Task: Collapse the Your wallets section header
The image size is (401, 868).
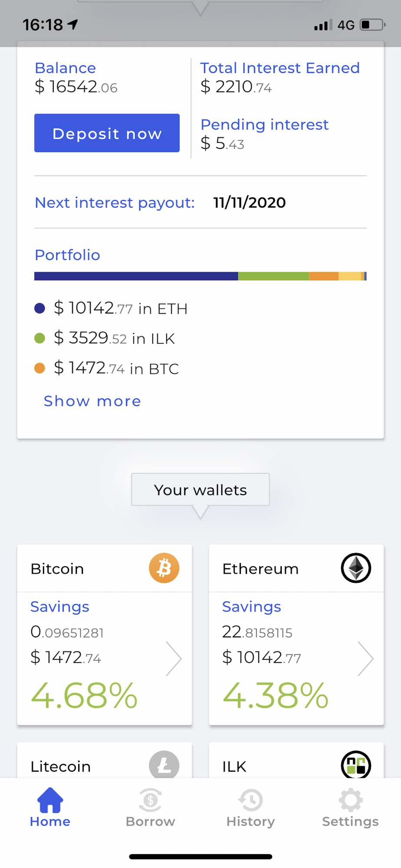Action: [200, 490]
